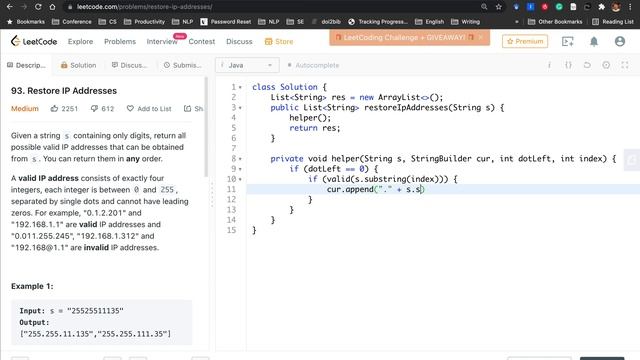The width and height of the screenshot is (640, 360).
Task: Reload the page with the refresh icon
Action: pos(38,7)
